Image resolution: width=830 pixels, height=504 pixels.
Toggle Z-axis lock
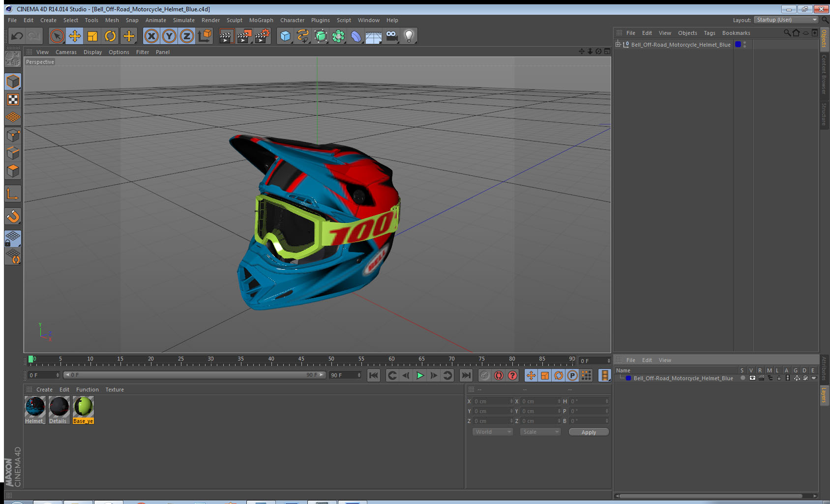tap(187, 36)
